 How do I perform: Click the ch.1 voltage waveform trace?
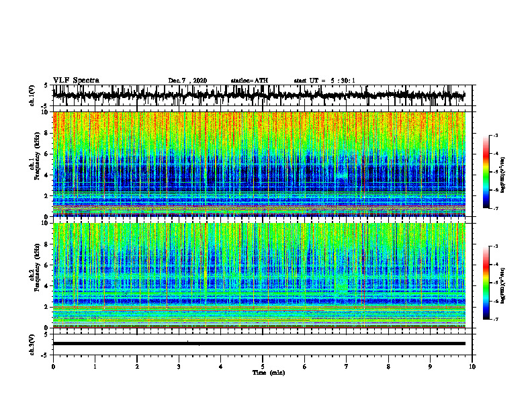[x=259, y=95]
